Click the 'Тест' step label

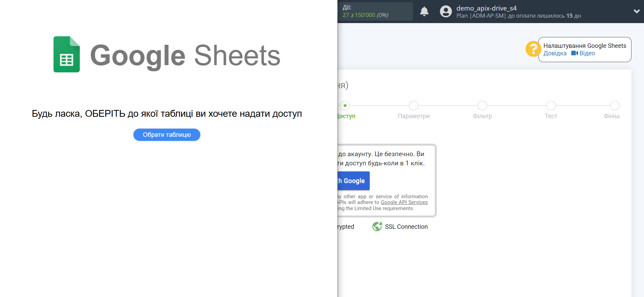551,116
